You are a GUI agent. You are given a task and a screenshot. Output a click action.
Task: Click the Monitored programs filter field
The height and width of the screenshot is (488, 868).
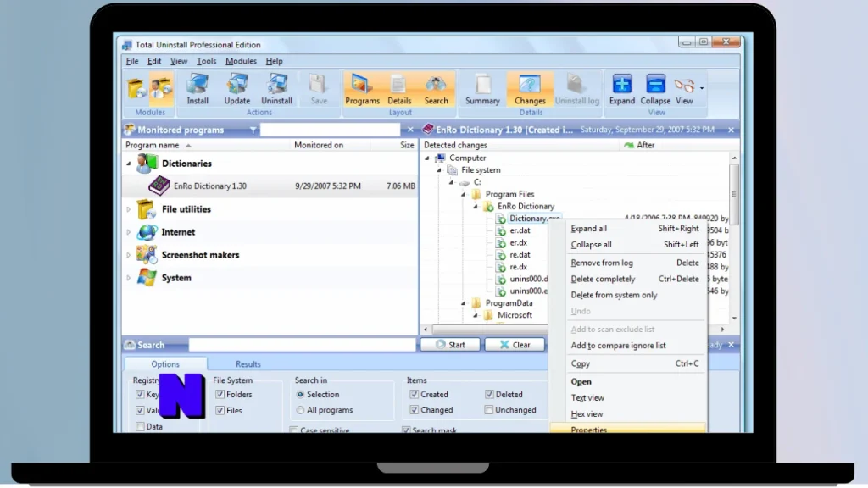point(330,130)
